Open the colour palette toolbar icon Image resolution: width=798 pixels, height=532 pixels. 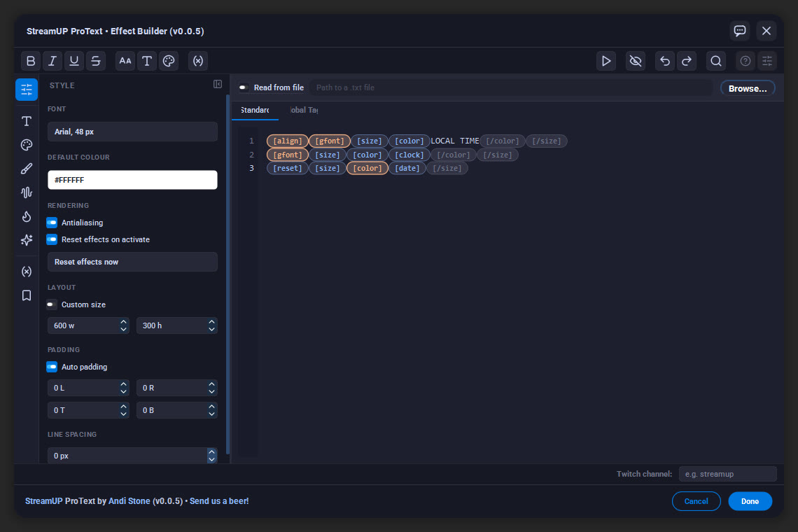click(169, 61)
